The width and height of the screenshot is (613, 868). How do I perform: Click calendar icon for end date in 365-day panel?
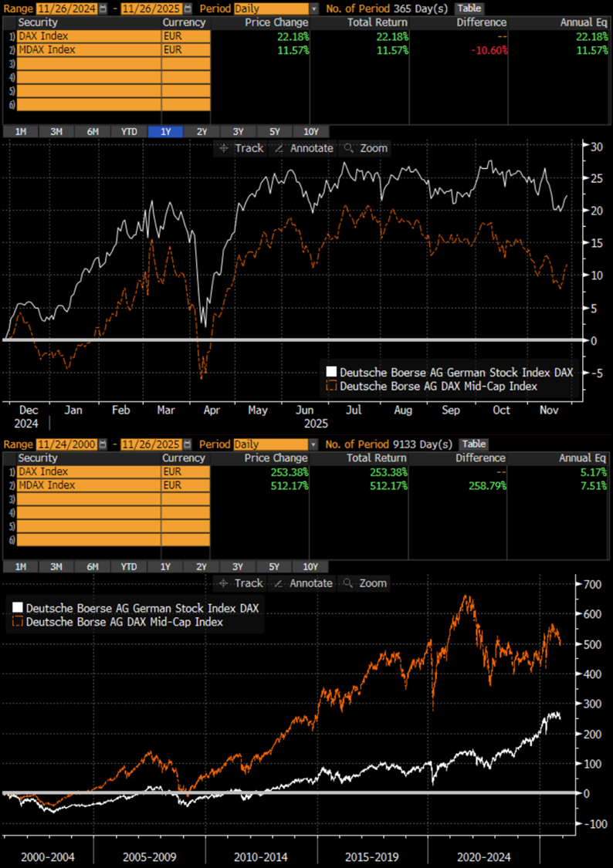(188, 8)
